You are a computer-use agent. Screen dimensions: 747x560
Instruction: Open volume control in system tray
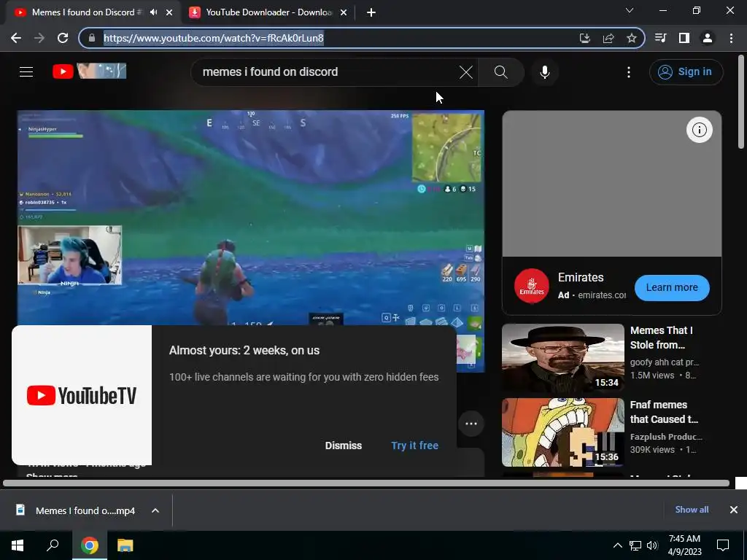click(652, 545)
